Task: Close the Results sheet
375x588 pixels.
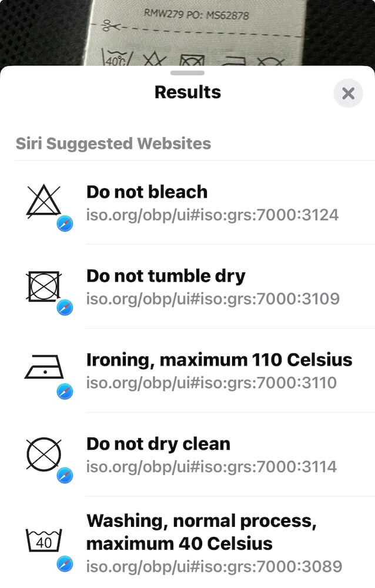Action: [x=348, y=93]
